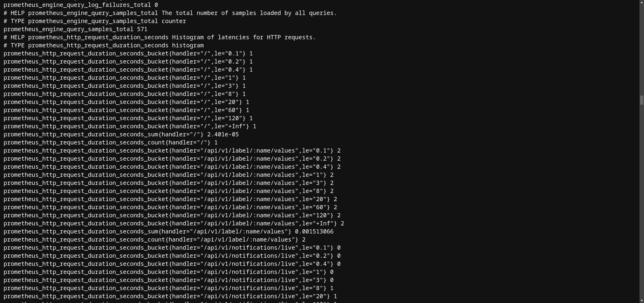This screenshot has height=303, width=644.
Task: Click HELP line describing HTTP request latencies
Action: click(159, 37)
